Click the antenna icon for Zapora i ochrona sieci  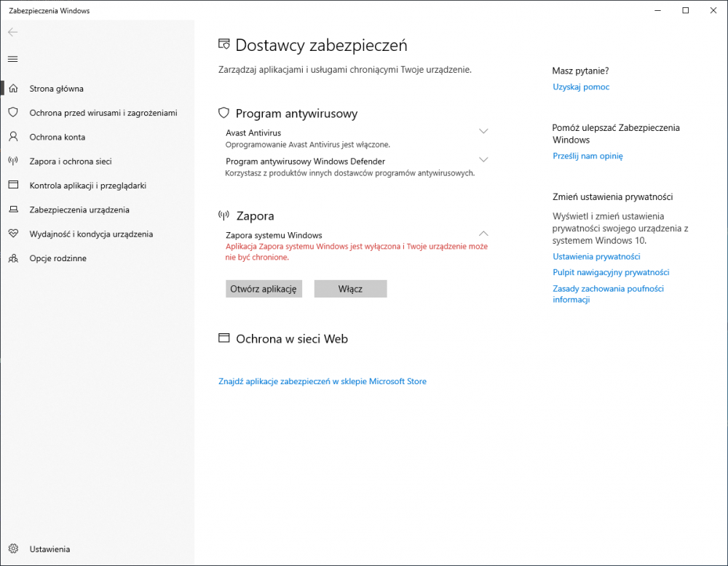pyautogui.click(x=12, y=162)
